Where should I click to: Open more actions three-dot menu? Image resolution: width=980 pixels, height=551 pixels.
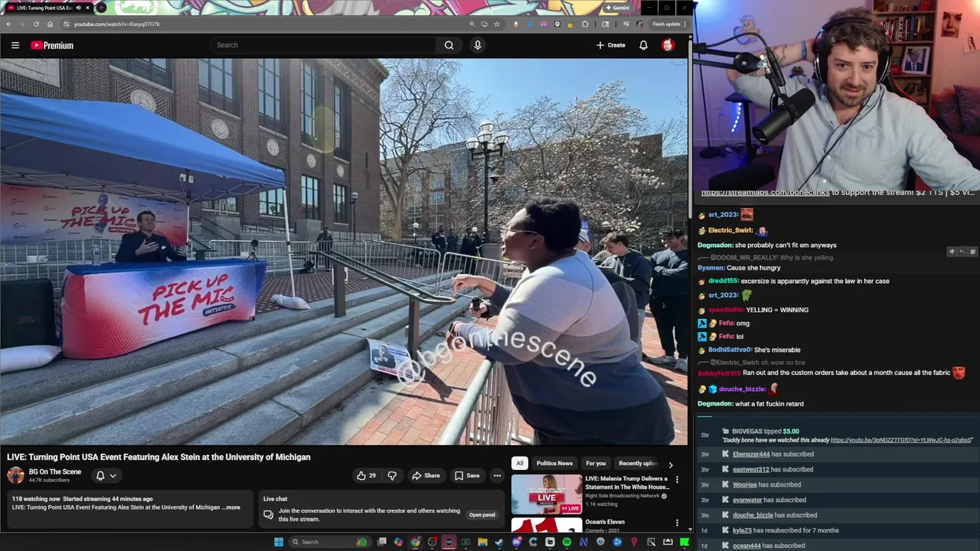tap(497, 475)
